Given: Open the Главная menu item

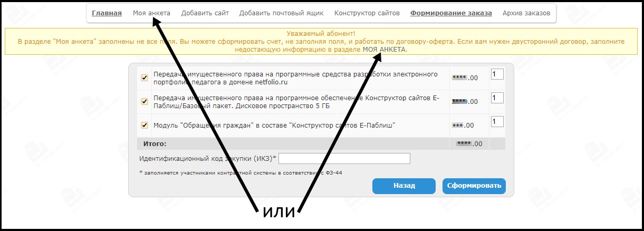Looking at the screenshot, I should [x=107, y=13].
